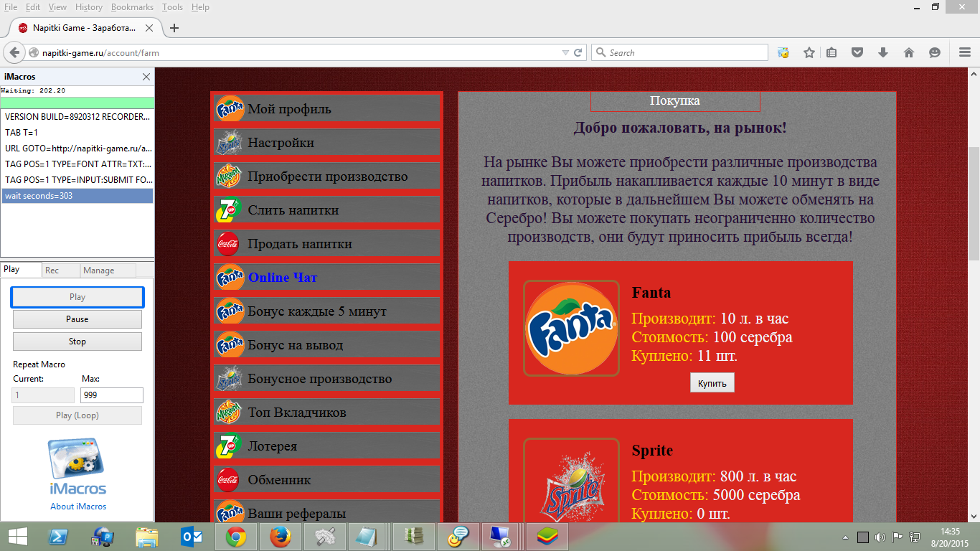Click the Max repeat count field
Screen dimensions: 980x551
tap(112, 395)
